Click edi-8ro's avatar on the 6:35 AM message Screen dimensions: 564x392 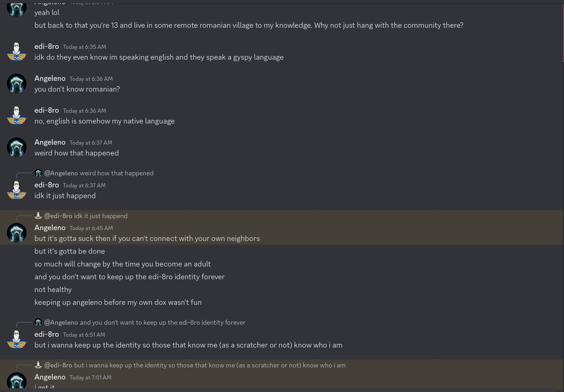pos(16,52)
